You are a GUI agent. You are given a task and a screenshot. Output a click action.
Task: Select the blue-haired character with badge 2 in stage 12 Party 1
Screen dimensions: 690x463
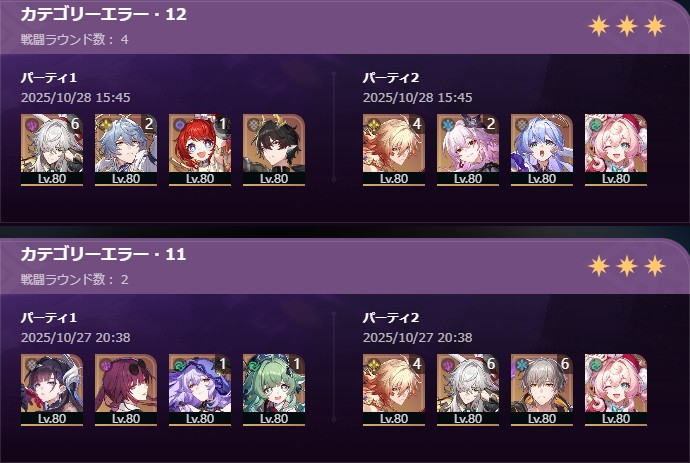pyautogui.click(x=126, y=150)
